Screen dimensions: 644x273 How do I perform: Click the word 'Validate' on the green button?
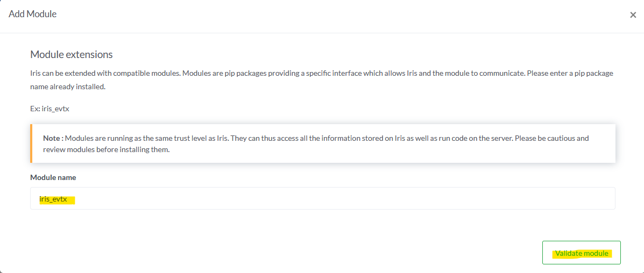[x=567, y=253]
